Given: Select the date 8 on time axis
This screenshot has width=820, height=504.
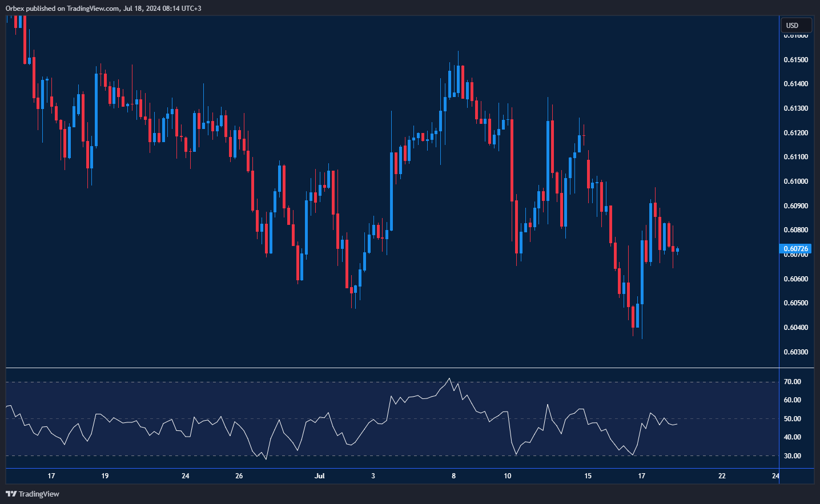Looking at the screenshot, I should [x=453, y=475].
